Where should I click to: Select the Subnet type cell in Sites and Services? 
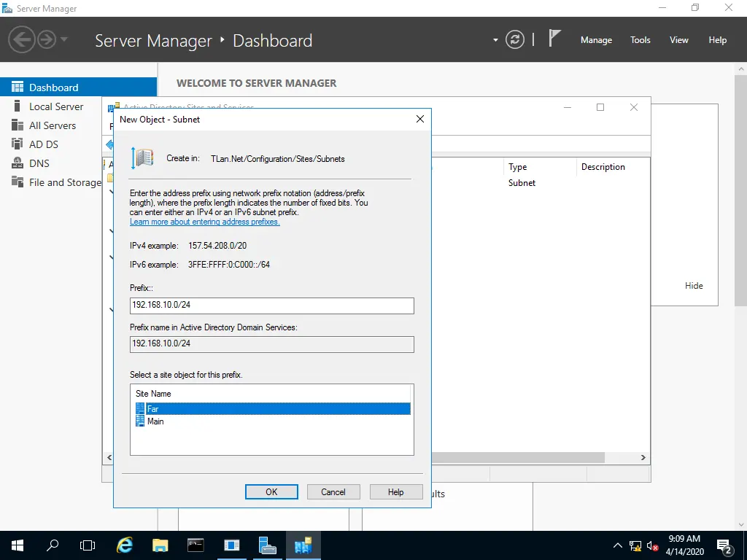522,183
